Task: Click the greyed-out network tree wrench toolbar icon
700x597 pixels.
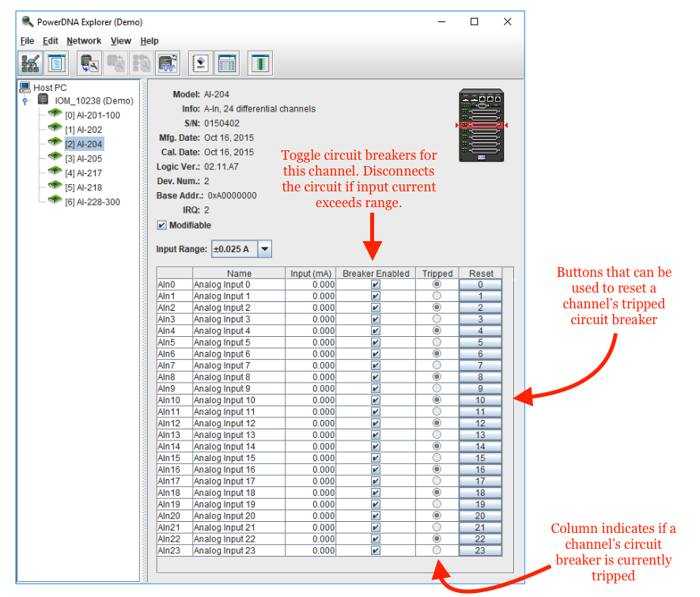Action: point(142,63)
